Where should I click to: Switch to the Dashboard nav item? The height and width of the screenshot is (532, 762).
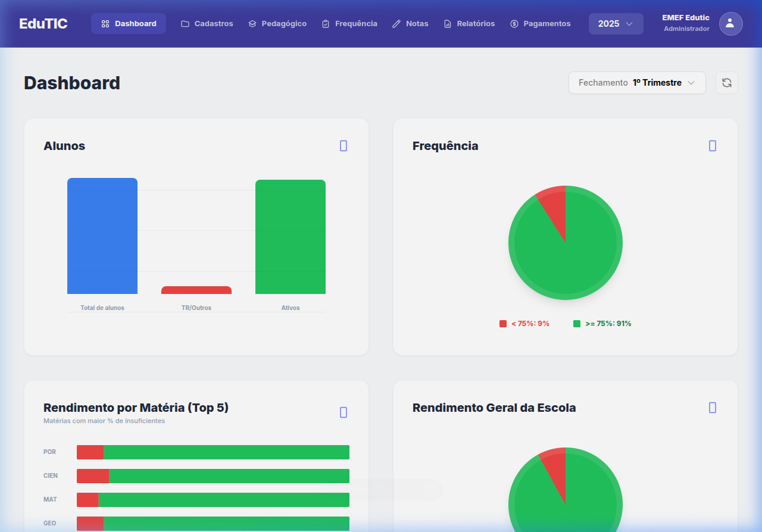tap(129, 23)
